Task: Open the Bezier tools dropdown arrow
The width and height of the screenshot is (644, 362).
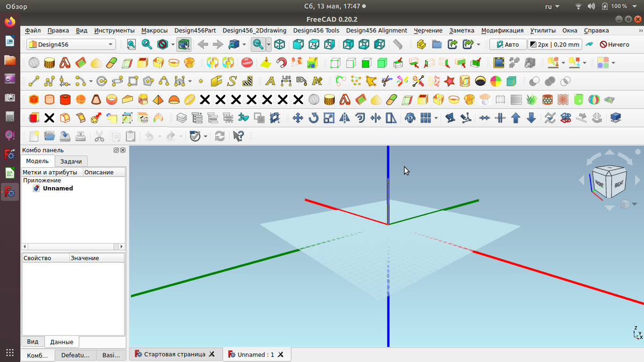Action: 190,82
